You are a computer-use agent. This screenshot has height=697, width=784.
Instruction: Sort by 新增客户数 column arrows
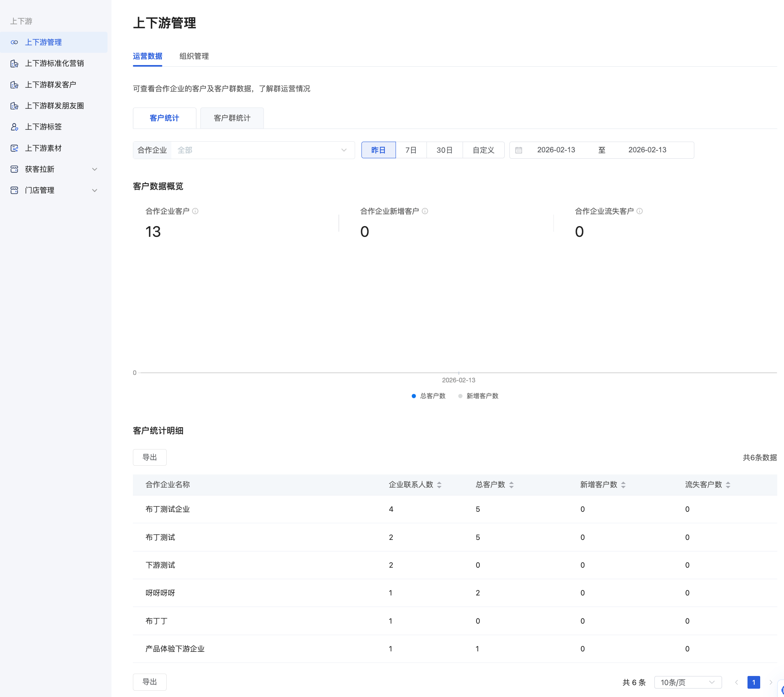point(623,485)
